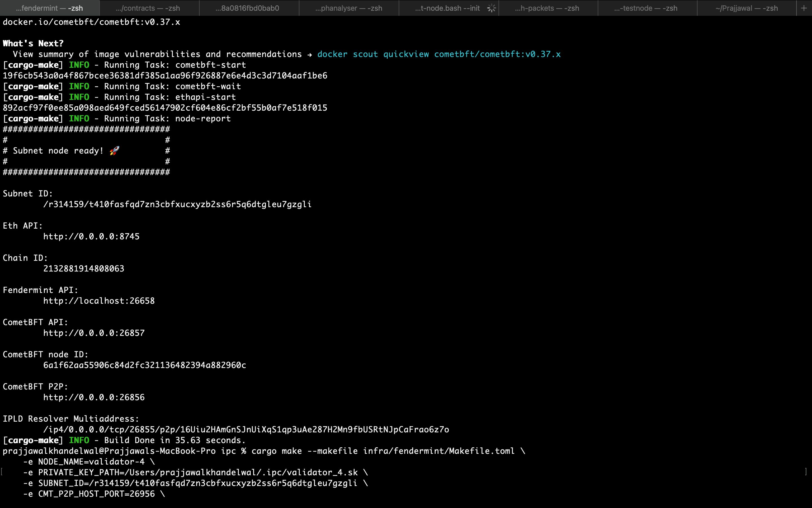The width and height of the screenshot is (812, 508).
Task: Switch to the fendermint zsh tab
Action: (50, 8)
